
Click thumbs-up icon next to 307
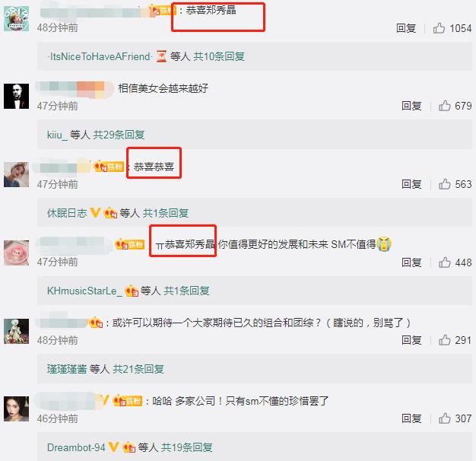click(x=444, y=418)
